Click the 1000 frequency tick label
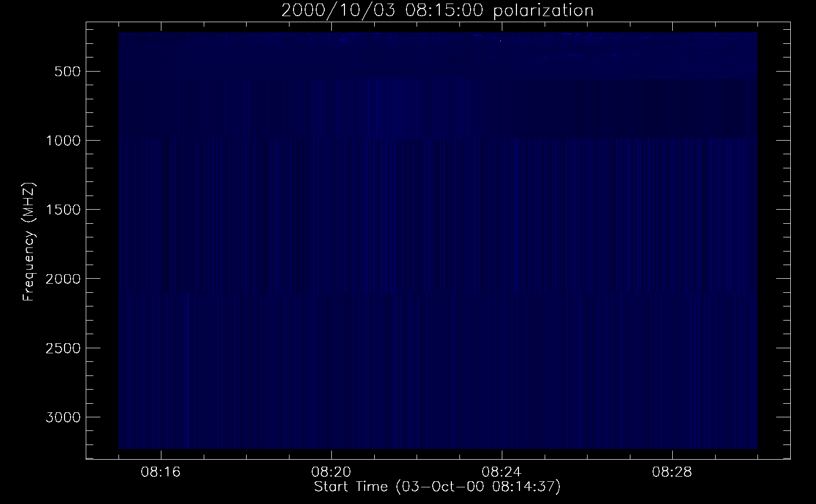The height and width of the screenshot is (504, 816). [63, 141]
